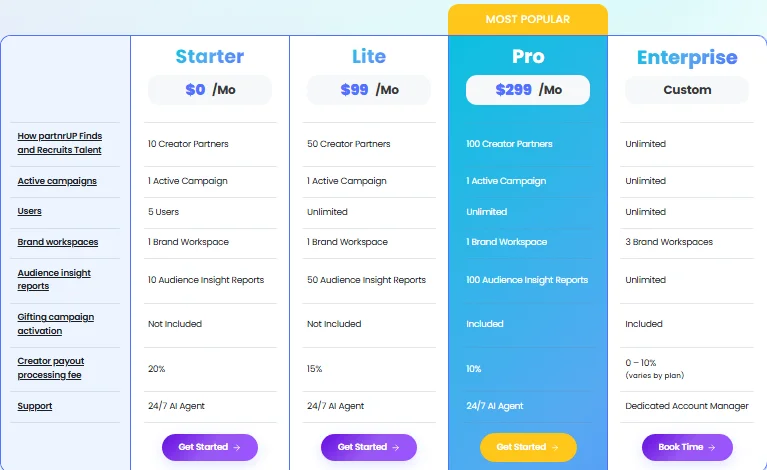767x470 pixels.
Task: Click the Most Popular banner
Action: [528, 19]
